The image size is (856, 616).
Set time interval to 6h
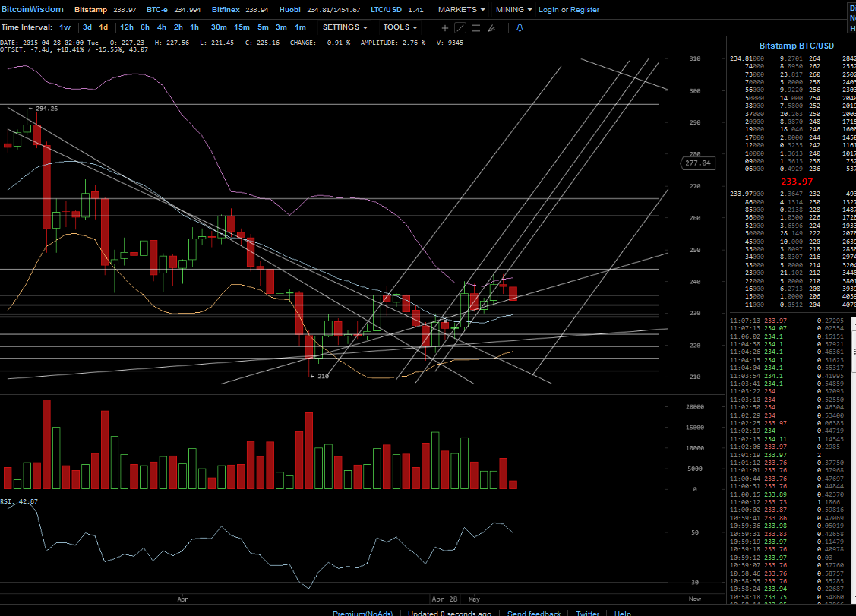pyautogui.click(x=144, y=27)
